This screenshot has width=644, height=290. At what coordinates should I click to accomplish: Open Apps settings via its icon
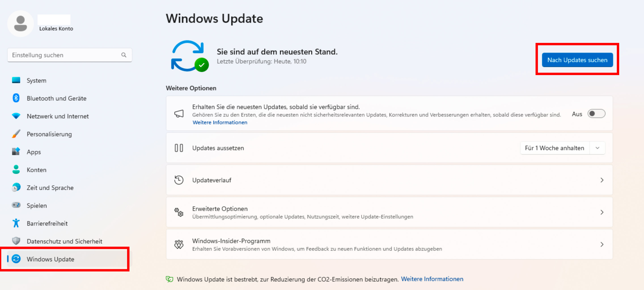16,152
